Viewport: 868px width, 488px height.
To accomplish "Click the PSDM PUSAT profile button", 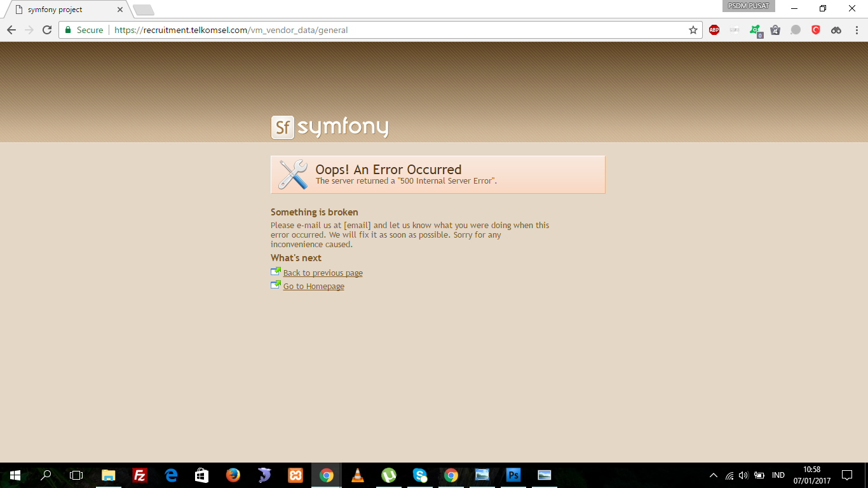I will 749,6.
